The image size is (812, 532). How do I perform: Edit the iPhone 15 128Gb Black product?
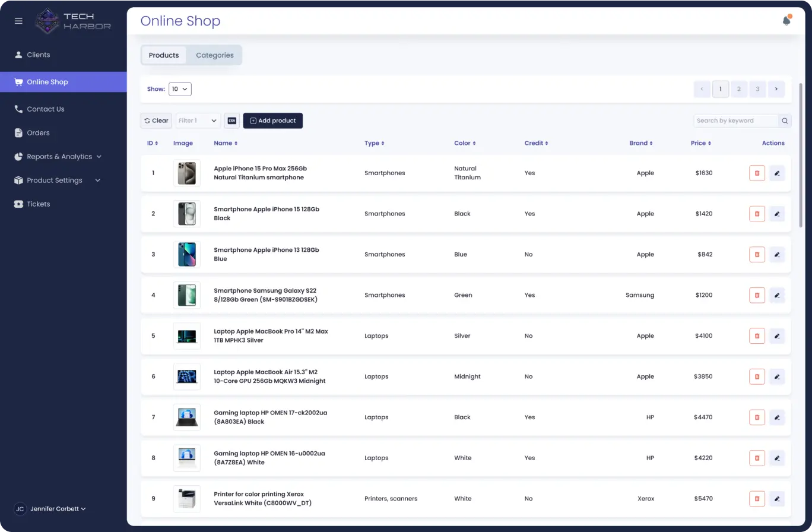point(777,214)
